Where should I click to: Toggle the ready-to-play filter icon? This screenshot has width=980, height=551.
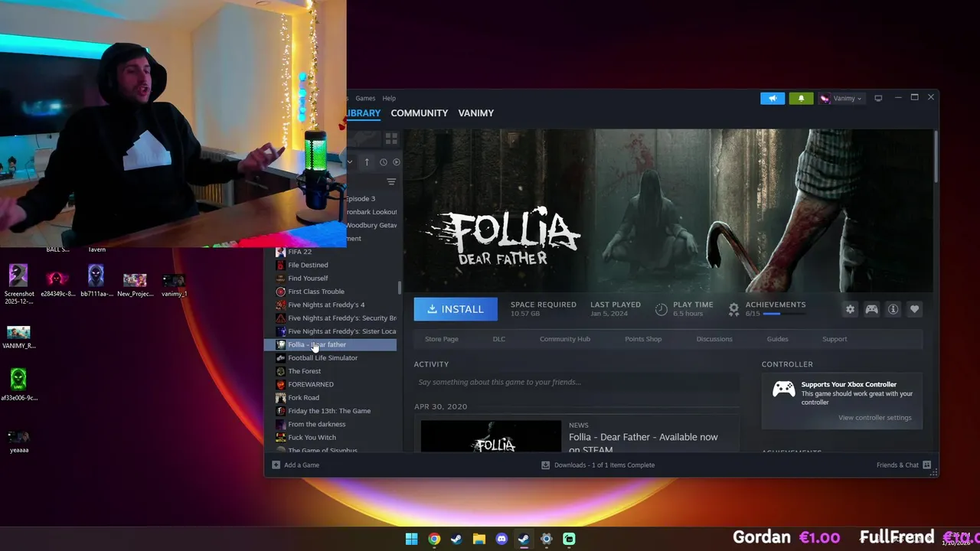(x=396, y=162)
